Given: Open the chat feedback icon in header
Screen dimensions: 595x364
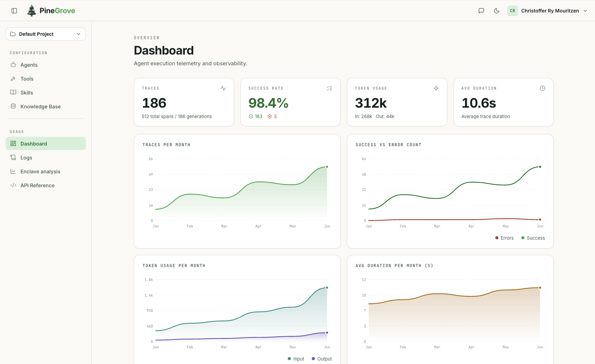Looking at the screenshot, I should point(481,11).
